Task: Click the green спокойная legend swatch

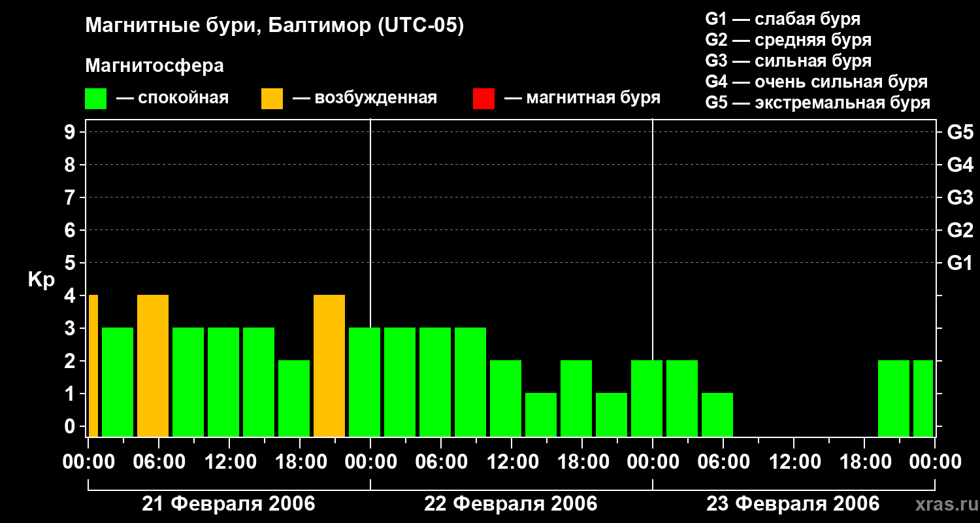Action: tap(95, 99)
